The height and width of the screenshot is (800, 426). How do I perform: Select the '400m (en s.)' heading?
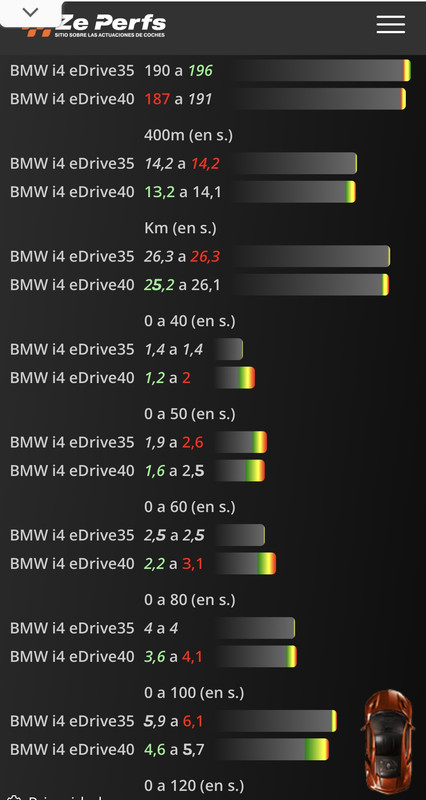coord(188,136)
